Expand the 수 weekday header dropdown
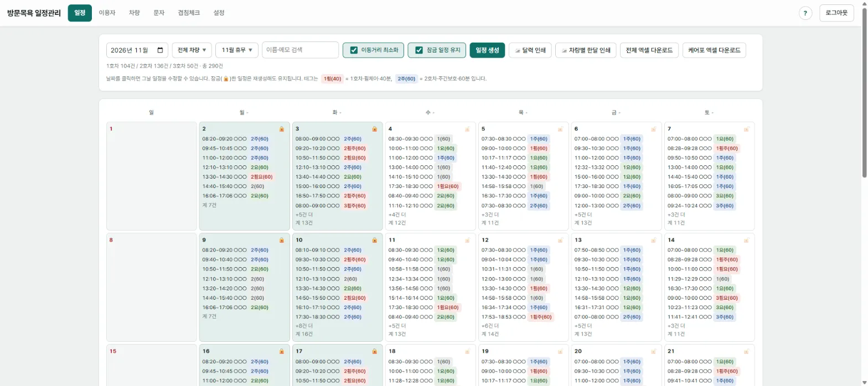 (x=430, y=112)
